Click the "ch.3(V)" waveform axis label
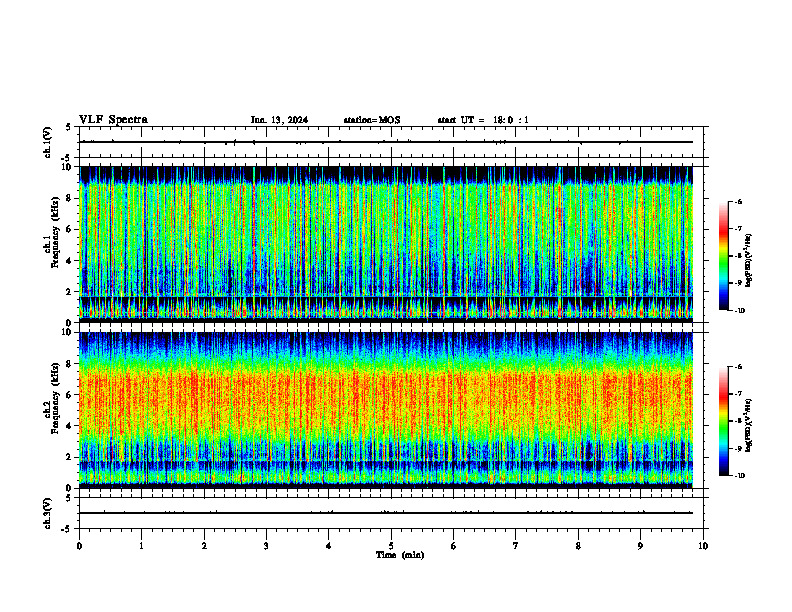Screen dimensions: 792x612 [x=48, y=513]
